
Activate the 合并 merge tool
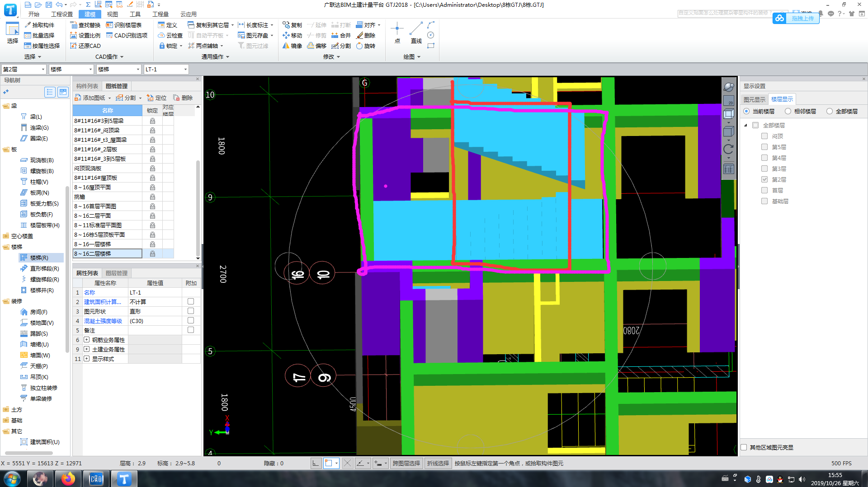(x=341, y=35)
